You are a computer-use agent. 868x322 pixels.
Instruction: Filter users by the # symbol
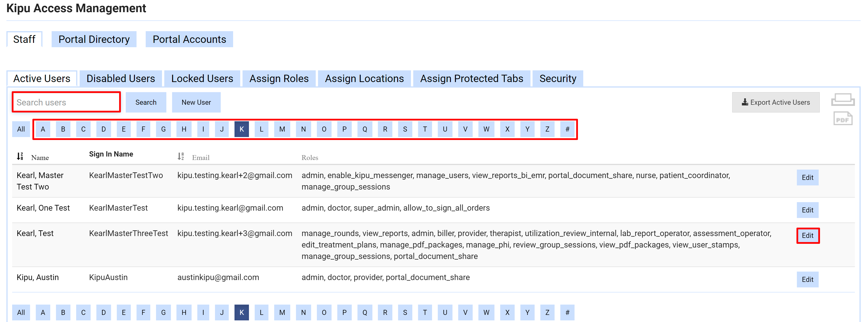567,129
